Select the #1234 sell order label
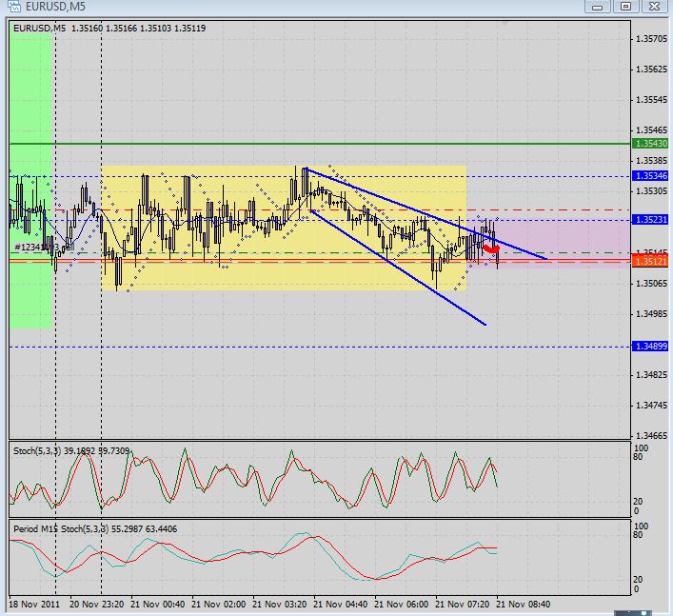The image size is (673, 616). [x=44, y=248]
